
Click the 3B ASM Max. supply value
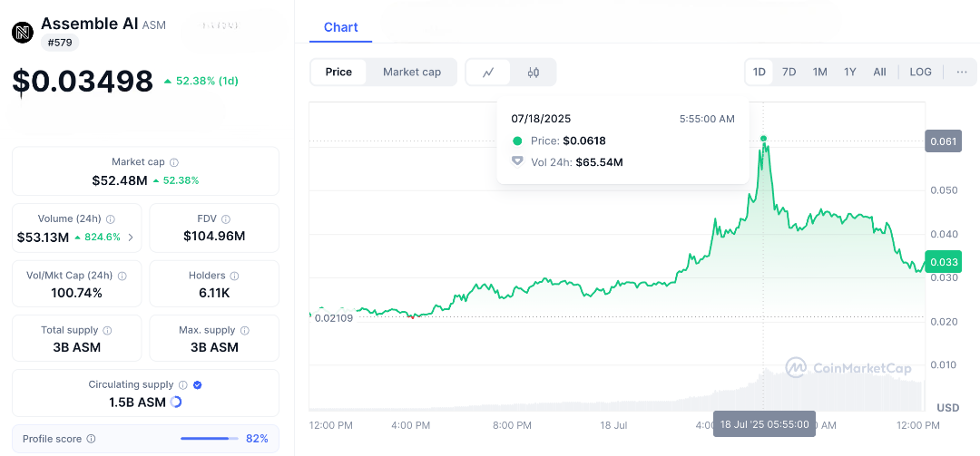[214, 347]
